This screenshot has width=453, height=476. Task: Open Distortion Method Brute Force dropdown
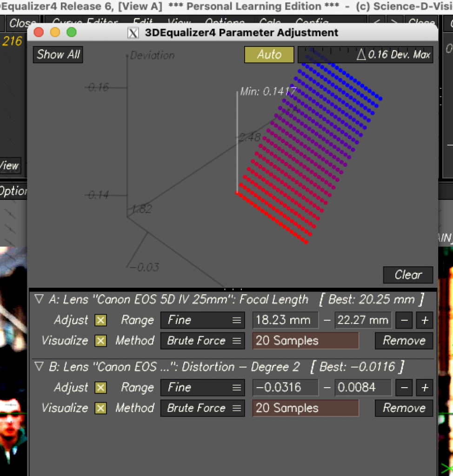(202, 408)
